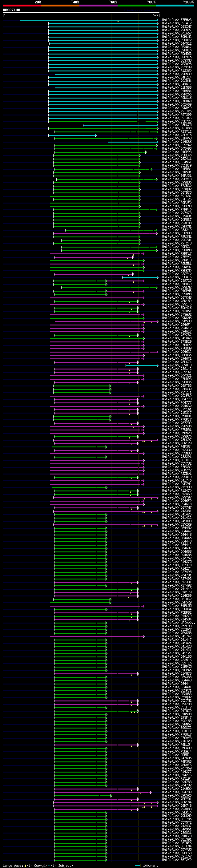Click the BB927140 query name

click(x=11, y=10)
